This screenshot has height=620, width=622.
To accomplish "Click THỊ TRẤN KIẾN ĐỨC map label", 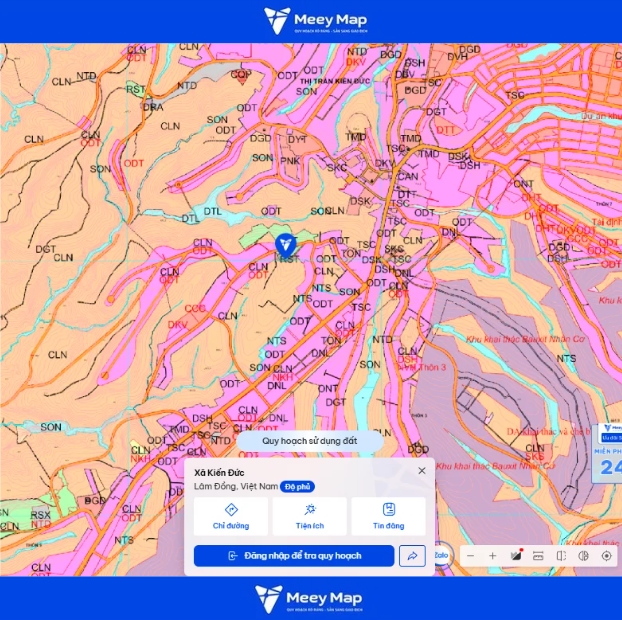I will [335, 81].
